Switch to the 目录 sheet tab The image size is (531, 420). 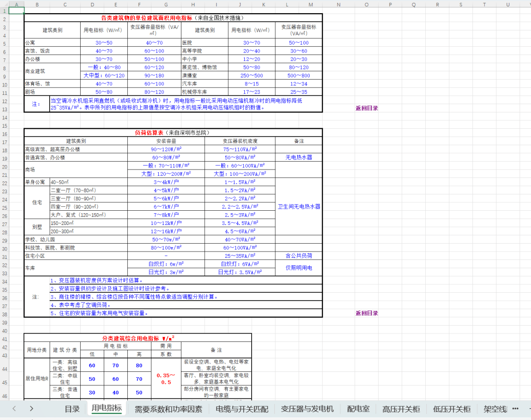click(x=72, y=409)
